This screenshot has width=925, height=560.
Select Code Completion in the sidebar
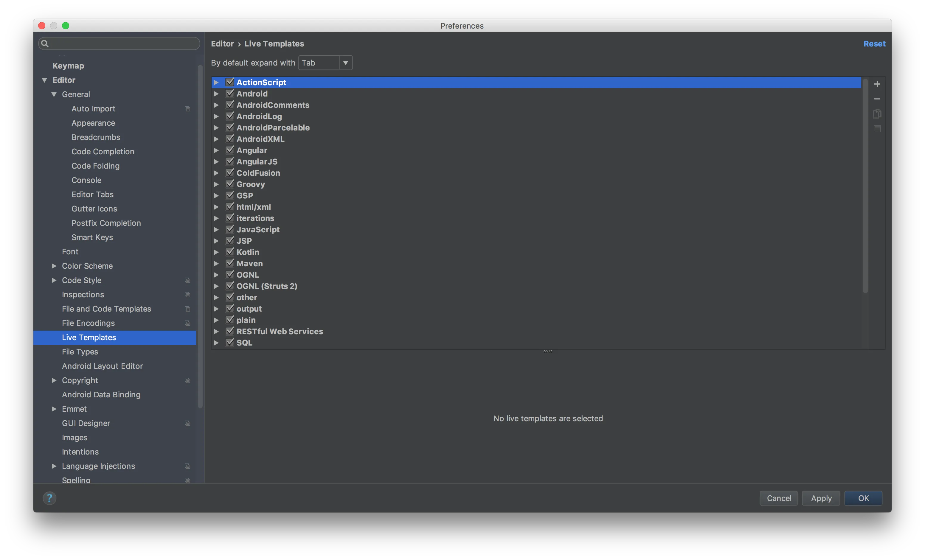click(103, 152)
